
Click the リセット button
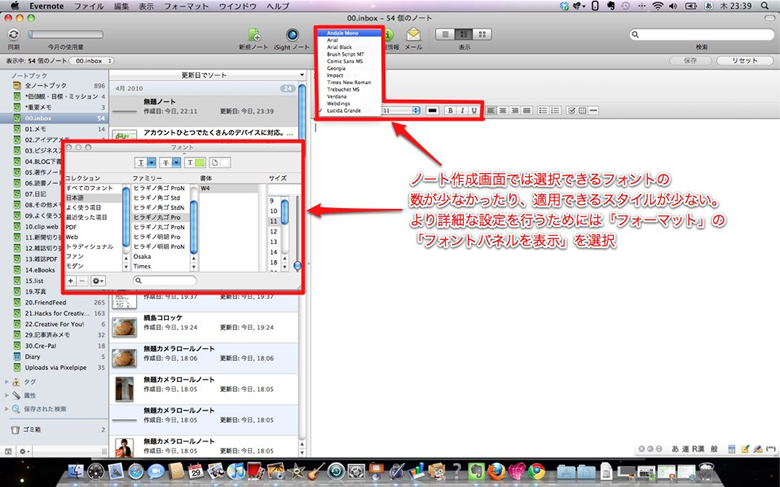click(x=745, y=61)
